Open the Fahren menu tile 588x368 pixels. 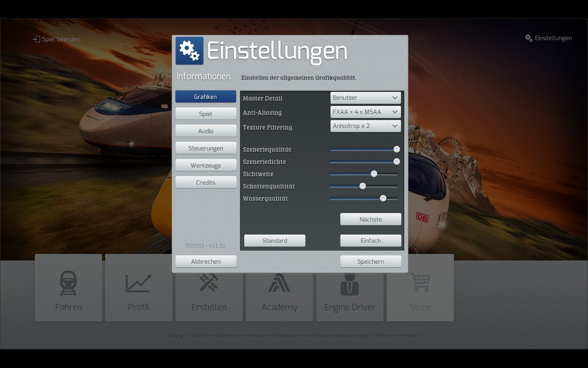[x=69, y=287]
